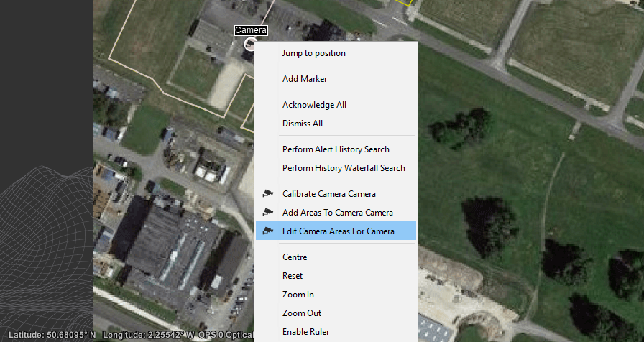Click camera icon beside Edit Camera Areas

pos(268,231)
